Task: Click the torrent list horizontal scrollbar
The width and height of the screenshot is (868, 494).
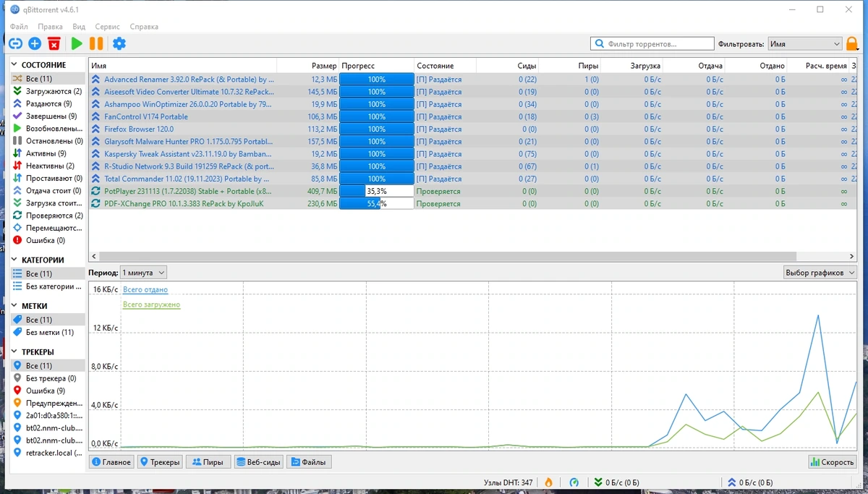Action: click(448, 257)
